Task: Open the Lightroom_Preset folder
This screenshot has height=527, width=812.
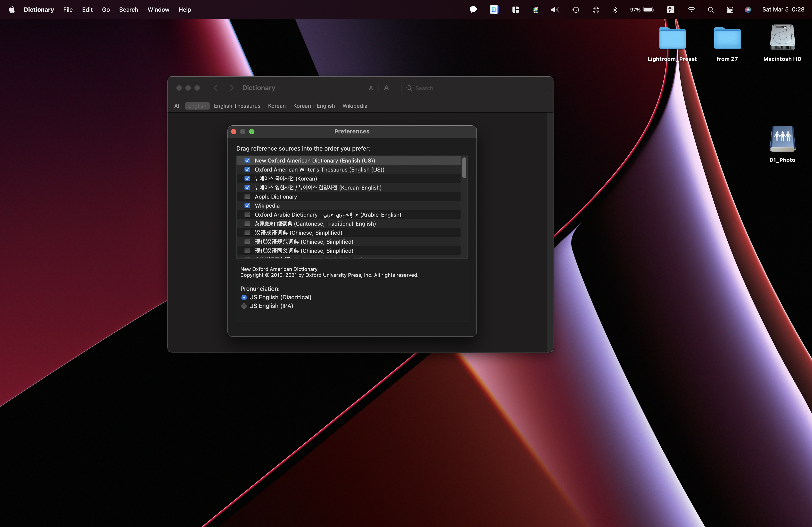Action: [x=672, y=38]
